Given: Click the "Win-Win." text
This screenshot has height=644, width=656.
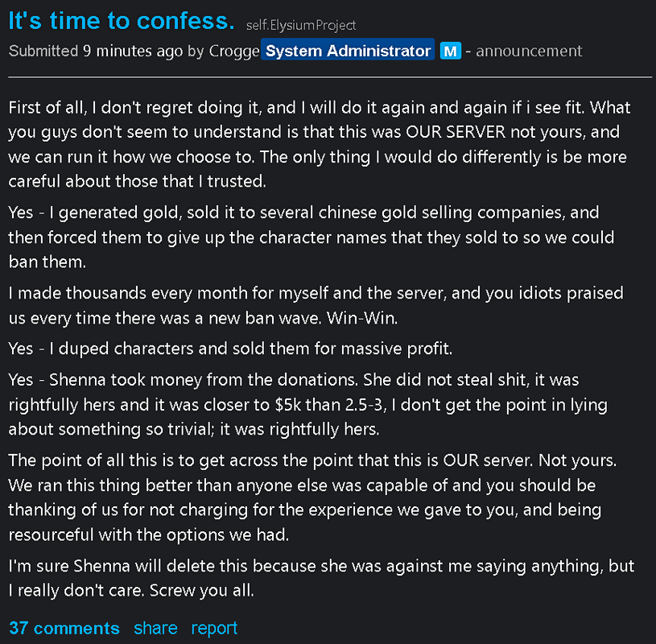Looking at the screenshot, I should point(362,318).
